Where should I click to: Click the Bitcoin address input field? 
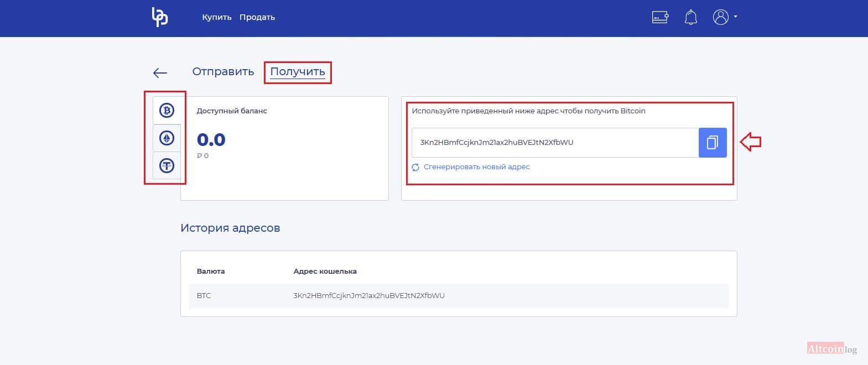(x=555, y=143)
